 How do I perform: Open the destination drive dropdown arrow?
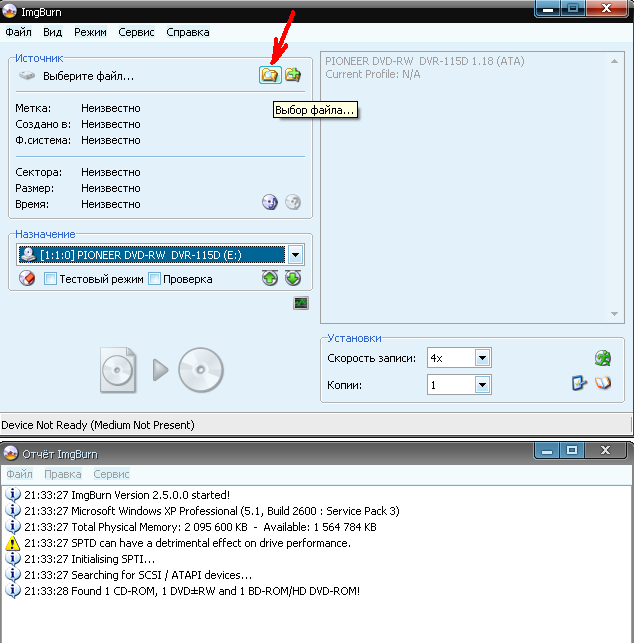pyautogui.click(x=296, y=255)
